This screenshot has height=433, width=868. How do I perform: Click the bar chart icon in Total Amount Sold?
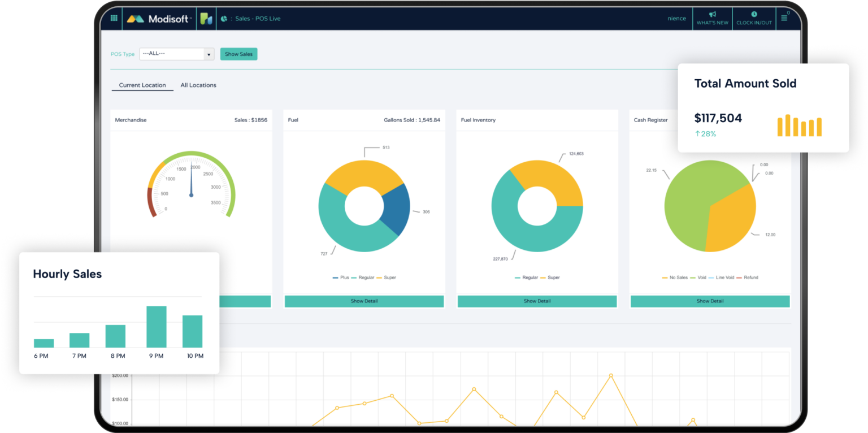pos(799,125)
